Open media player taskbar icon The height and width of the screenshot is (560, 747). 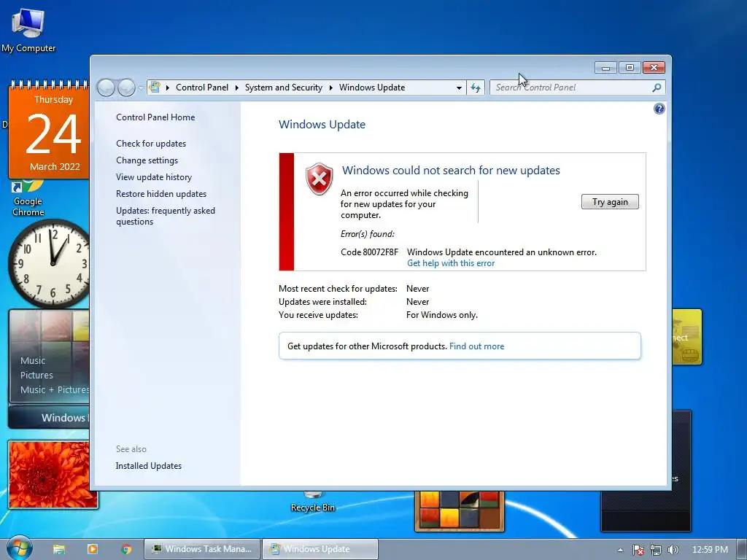click(93, 550)
